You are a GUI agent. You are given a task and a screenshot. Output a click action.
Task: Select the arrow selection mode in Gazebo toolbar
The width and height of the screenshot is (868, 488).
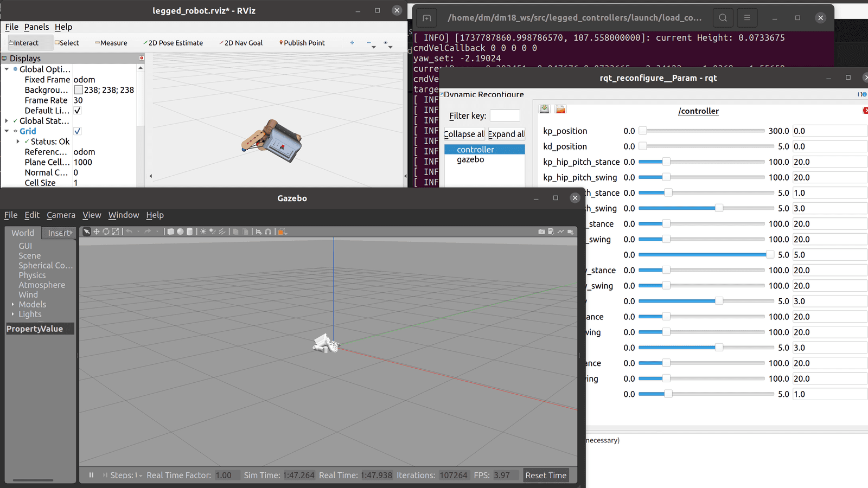point(87,232)
